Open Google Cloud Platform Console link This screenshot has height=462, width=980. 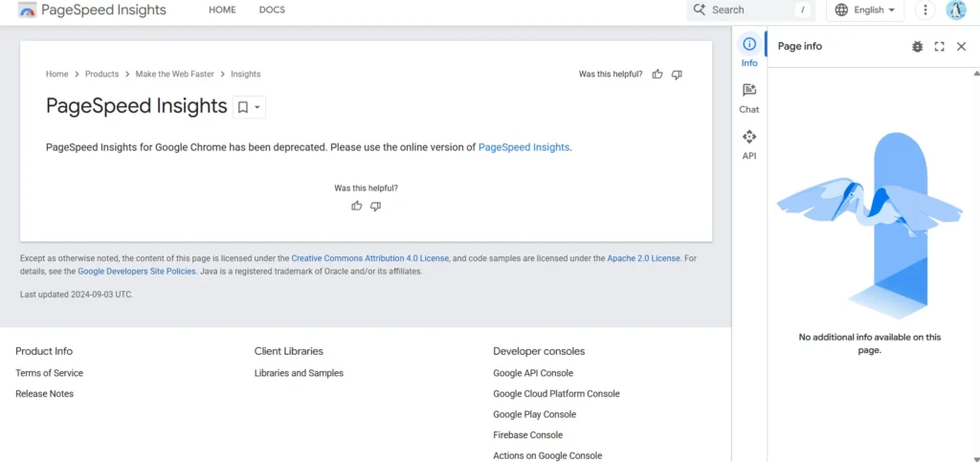(x=556, y=393)
